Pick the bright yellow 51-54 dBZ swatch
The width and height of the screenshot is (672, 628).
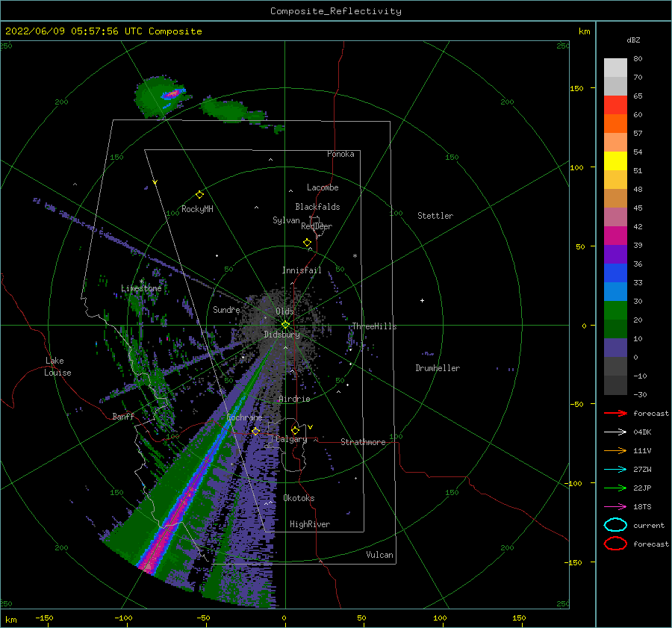pos(615,161)
